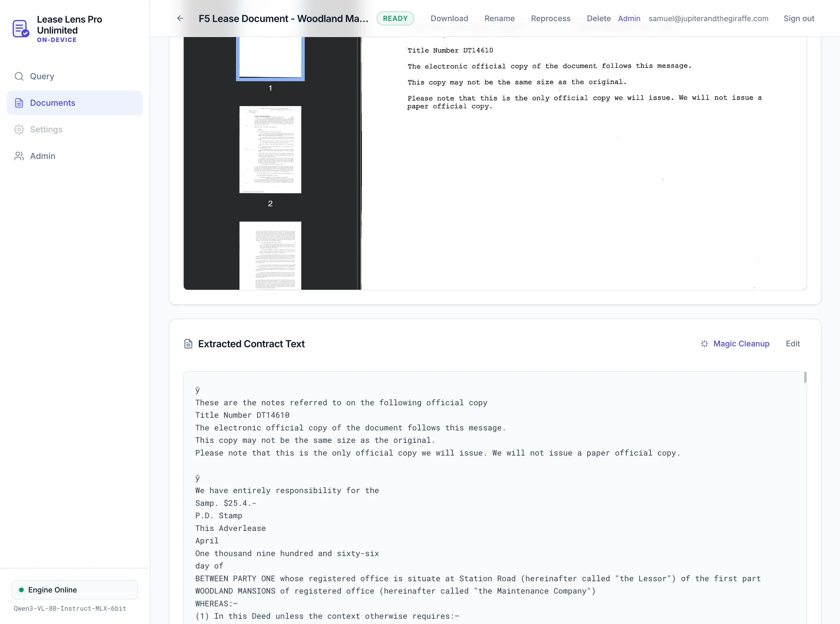Select page 2 thumbnail

coord(271,149)
